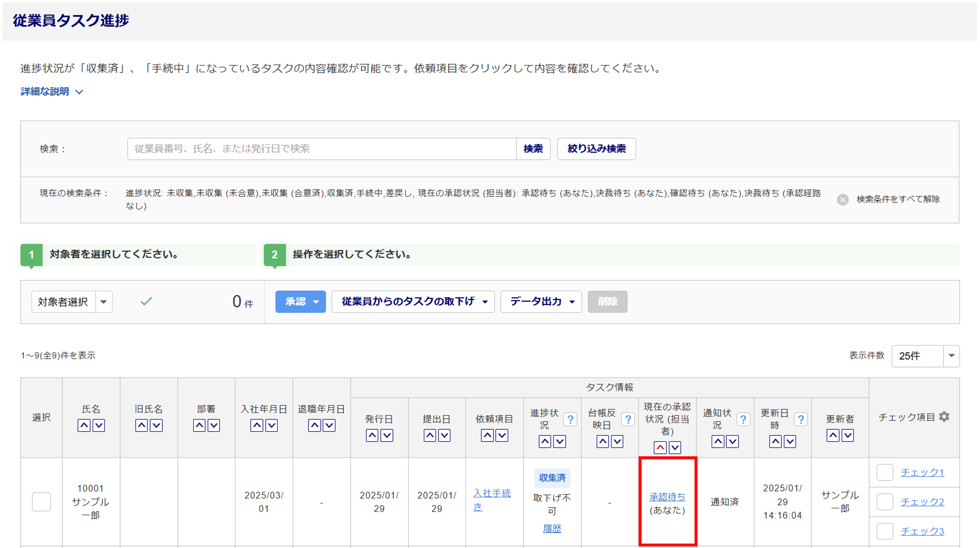Sort 氏名 column descending
Image resolution: width=980 pixels, height=548 pixels.
(x=99, y=425)
